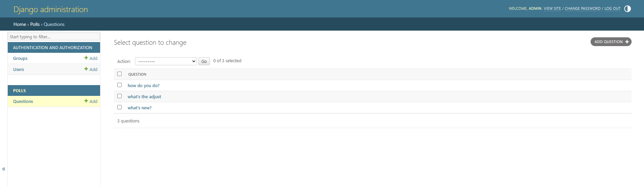Mark checkbox beside 'what's new?'
Image resolution: width=644 pixels, height=186 pixels.
click(119, 107)
